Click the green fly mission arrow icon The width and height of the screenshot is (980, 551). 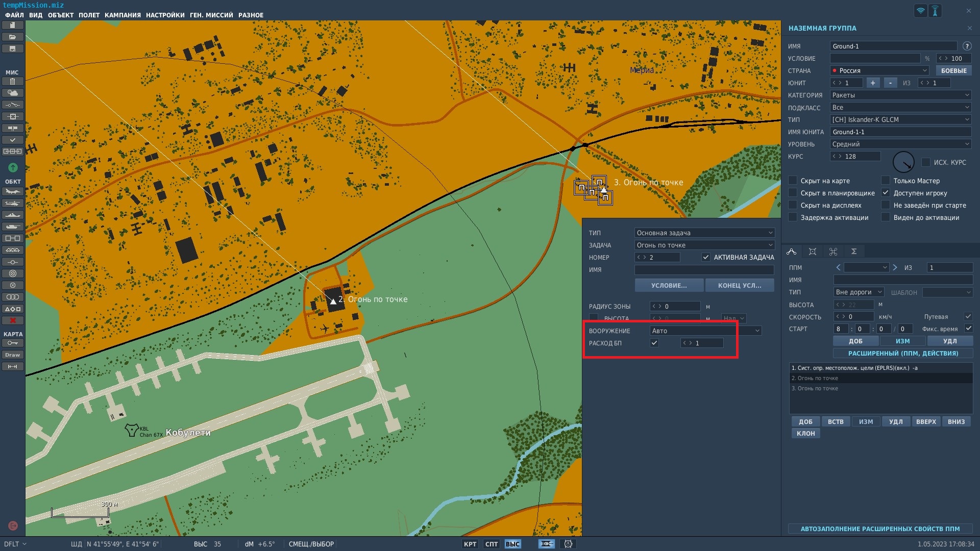(x=13, y=167)
